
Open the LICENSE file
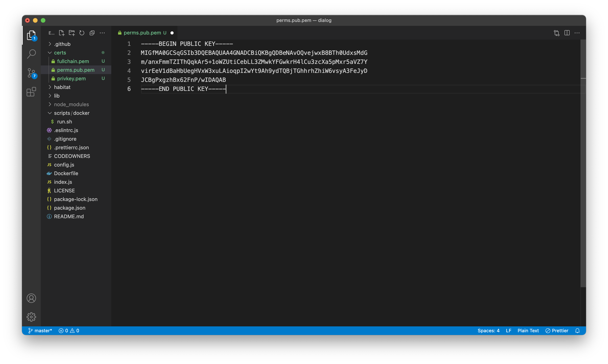tap(76, 191)
